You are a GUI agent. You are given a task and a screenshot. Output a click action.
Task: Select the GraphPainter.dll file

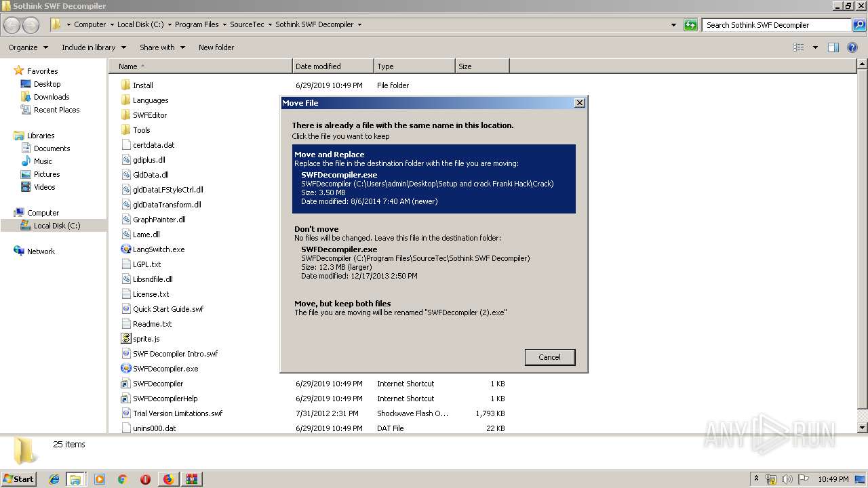(159, 220)
